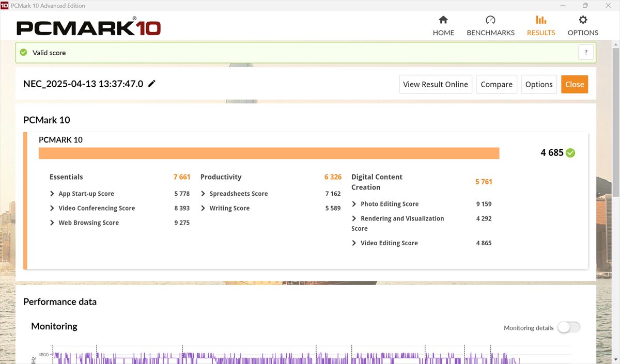
Task: Click the Rendering and Visualization value 4 292
Action: pyautogui.click(x=484, y=218)
